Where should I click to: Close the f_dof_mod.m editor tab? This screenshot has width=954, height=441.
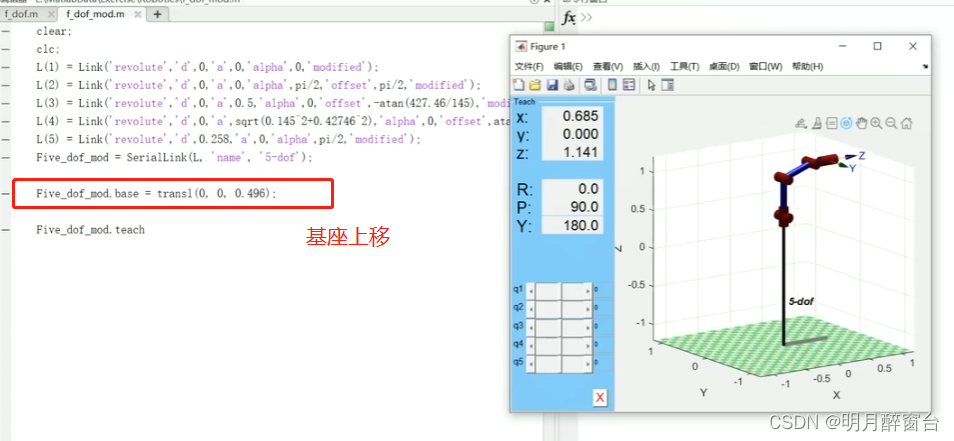[138, 14]
